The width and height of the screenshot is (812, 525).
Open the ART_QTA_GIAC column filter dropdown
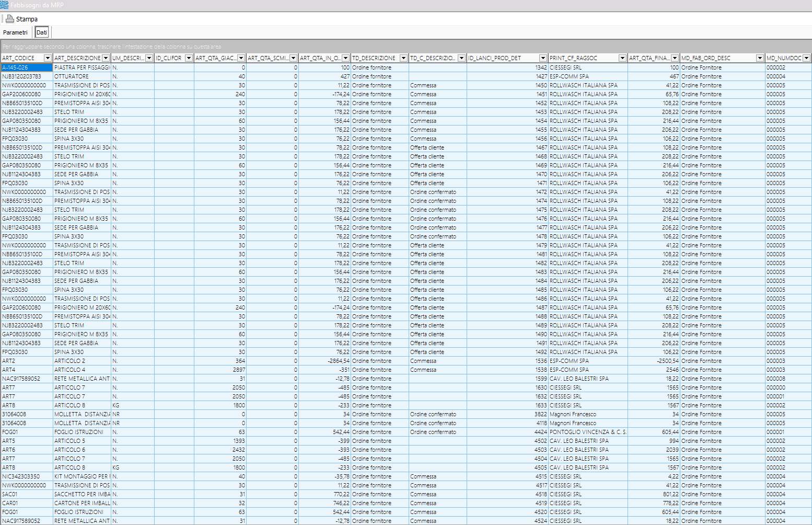(x=241, y=58)
